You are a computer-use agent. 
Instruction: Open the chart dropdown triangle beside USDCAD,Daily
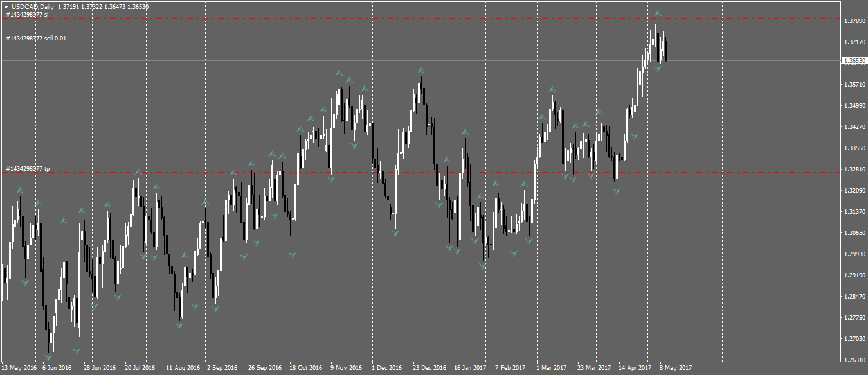[x=6, y=6]
